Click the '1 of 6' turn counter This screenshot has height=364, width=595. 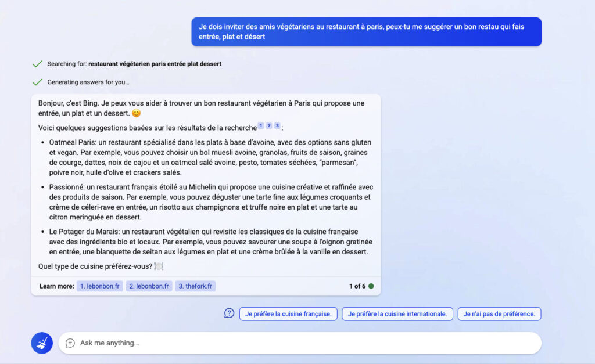click(357, 286)
